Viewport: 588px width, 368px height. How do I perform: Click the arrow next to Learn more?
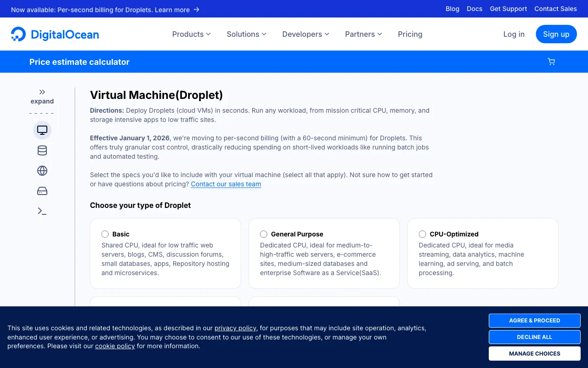tap(196, 9)
